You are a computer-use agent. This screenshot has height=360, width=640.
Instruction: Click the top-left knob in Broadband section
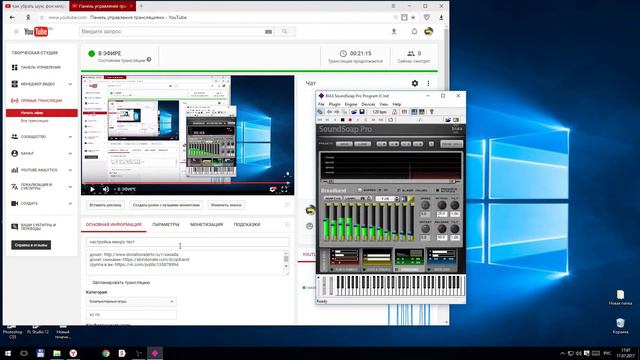point(425,205)
